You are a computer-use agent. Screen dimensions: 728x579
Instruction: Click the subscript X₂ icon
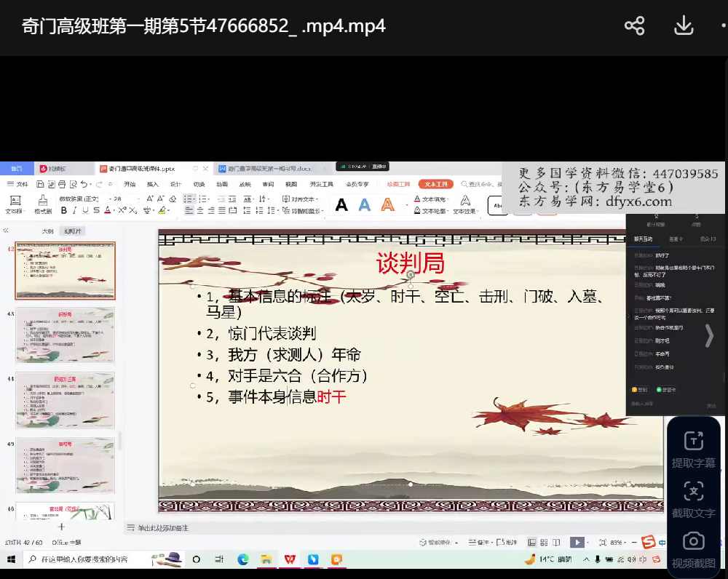132,210
